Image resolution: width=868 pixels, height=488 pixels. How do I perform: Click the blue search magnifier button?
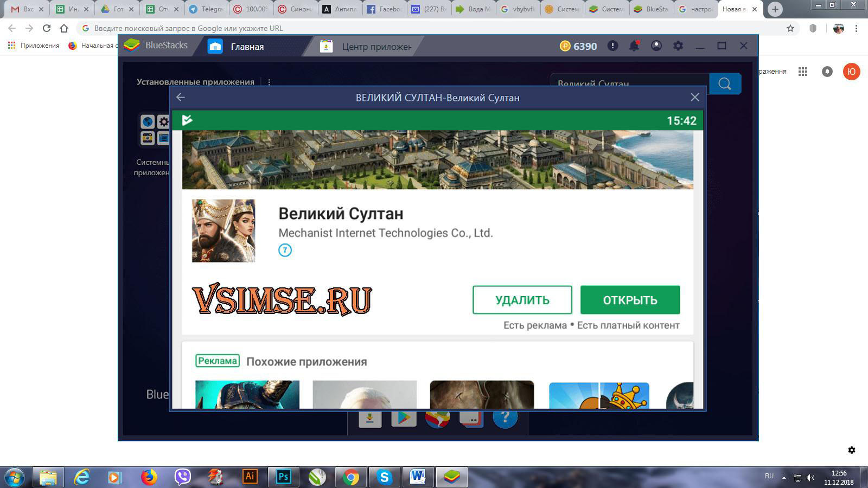tap(725, 84)
